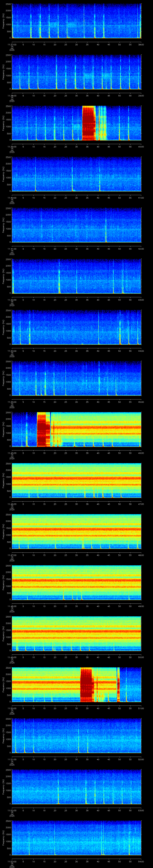
Task: Click the '11:37:00' start time label
Action: click(12, 44)
